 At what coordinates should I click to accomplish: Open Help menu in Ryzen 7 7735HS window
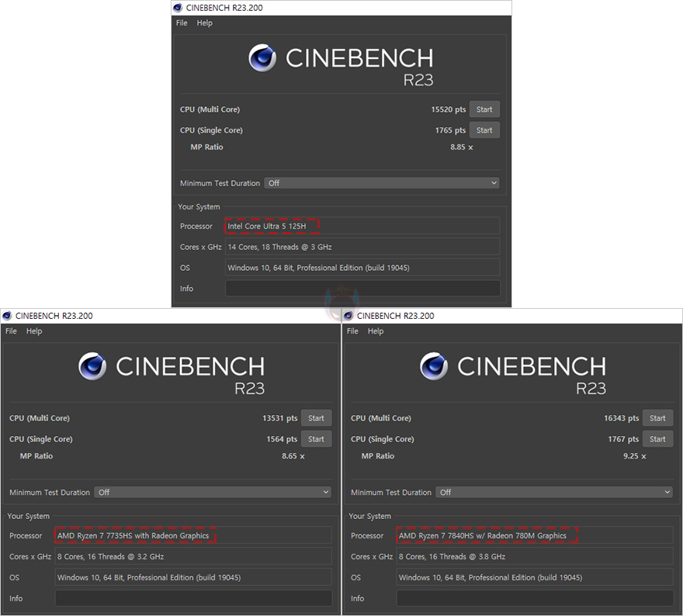coord(34,331)
